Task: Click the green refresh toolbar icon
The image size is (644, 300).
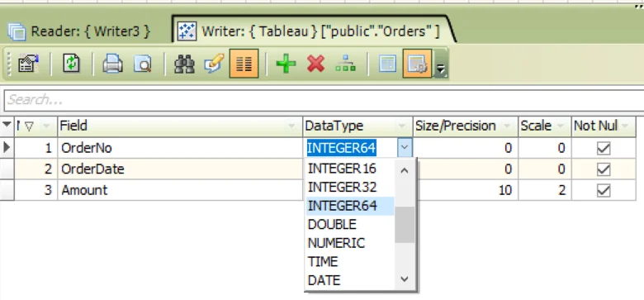Action: coord(71,64)
